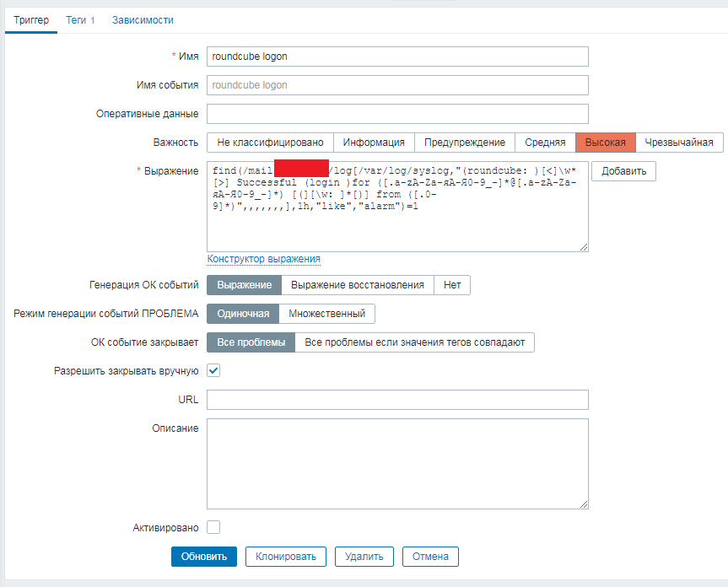Click the URL input field
Viewport: 728px width, 587px height.
pyautogui.click(x=397, y=400)
